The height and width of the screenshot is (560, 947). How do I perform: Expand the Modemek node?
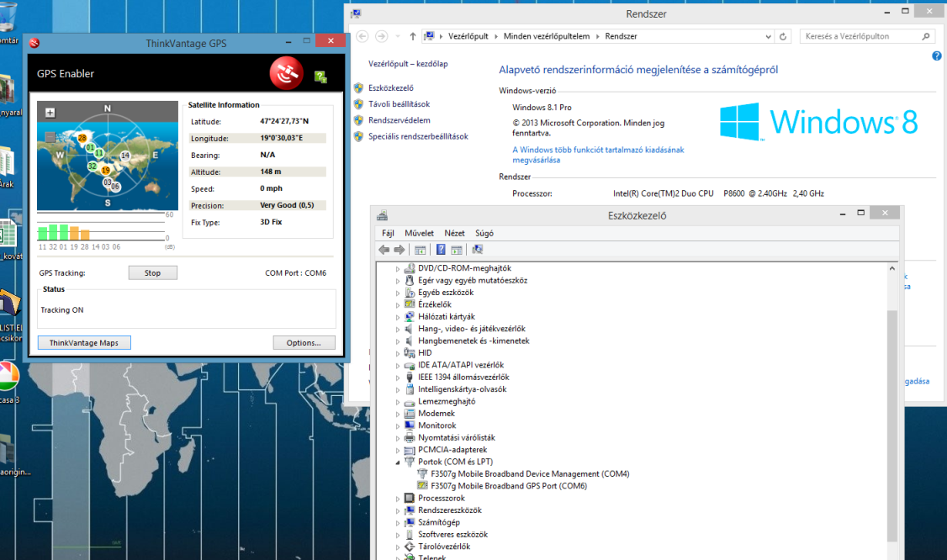point(398,414)
